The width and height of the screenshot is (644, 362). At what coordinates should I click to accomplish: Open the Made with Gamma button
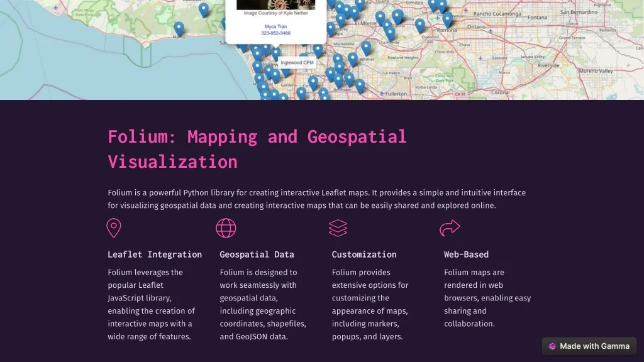[x=589, y=346]
